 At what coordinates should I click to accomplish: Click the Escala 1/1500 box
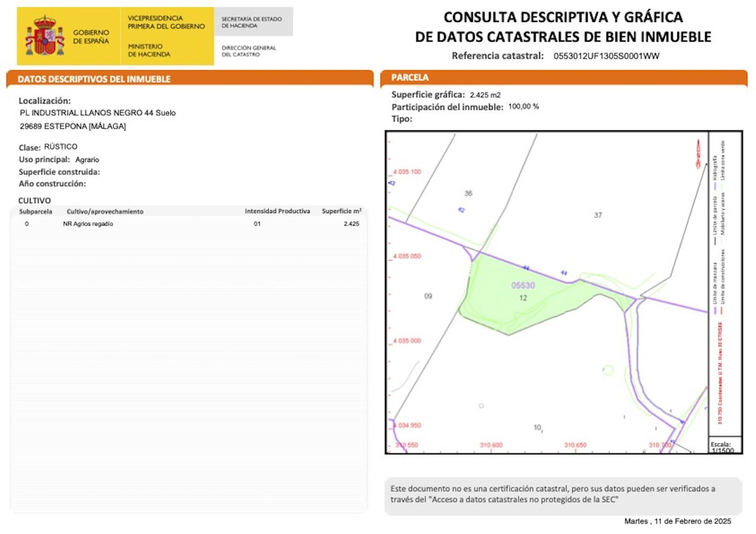(721, 447)
